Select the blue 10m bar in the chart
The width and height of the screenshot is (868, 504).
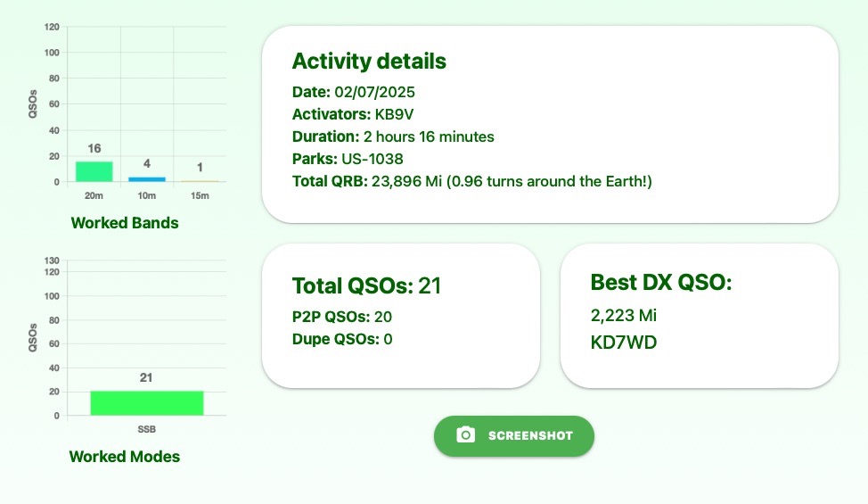[x=146, y=179]
